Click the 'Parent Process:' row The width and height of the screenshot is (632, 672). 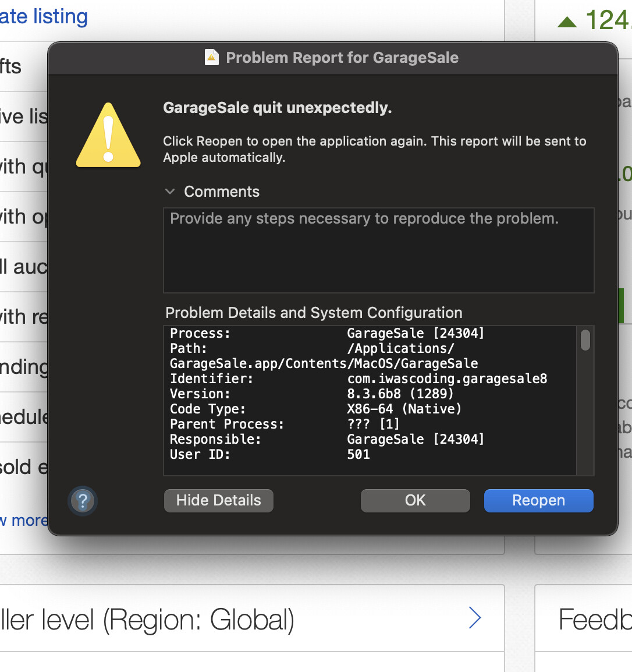[285, 424]
